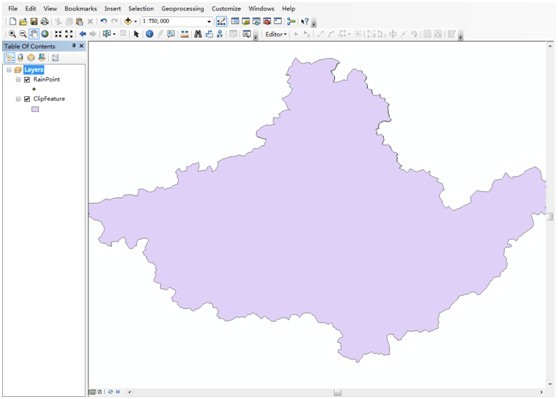
Task: Open the Catalog window icon
Action: pyautogui.click(x=246, y=21)
